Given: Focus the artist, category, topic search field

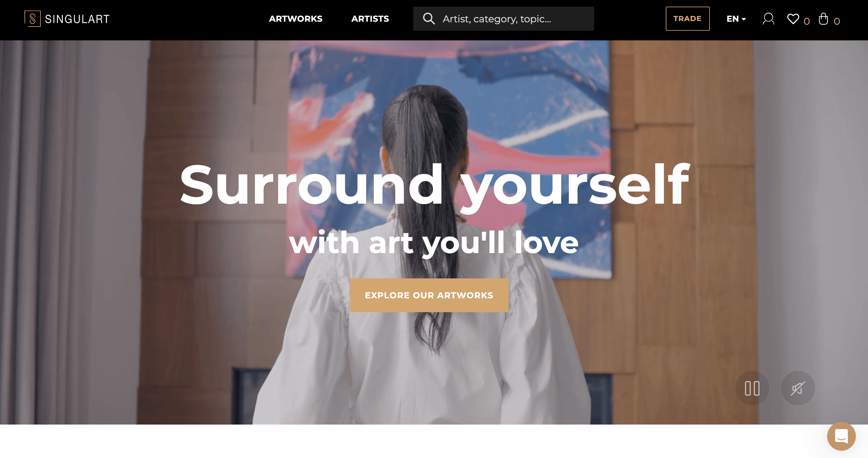Looking at the screenshot, I should tap(503, 18).
